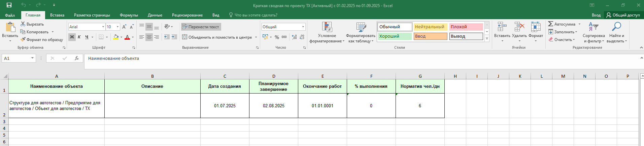Increase cell indent
The height and width of the screenshot is (146, 644).
174,37
